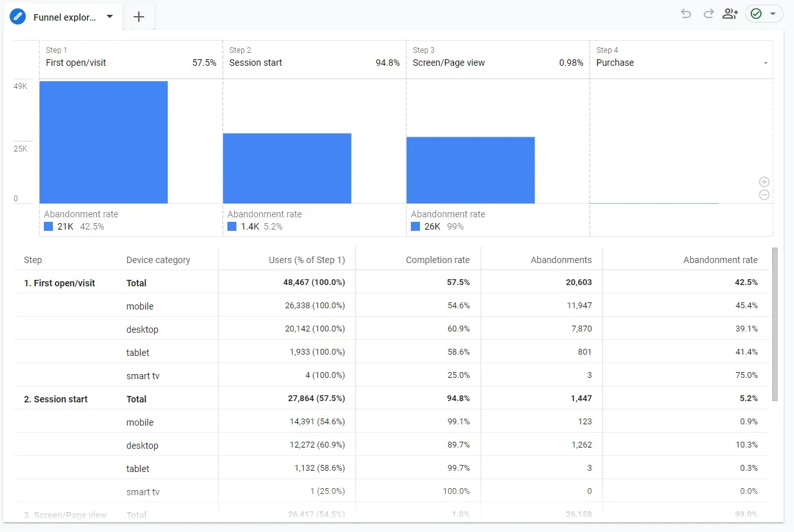Image resolution: width=794 pixels, height=532 pixels.
Task: Click the 10.3% abandonment rate cell
Action: click(x=746, y=445)
